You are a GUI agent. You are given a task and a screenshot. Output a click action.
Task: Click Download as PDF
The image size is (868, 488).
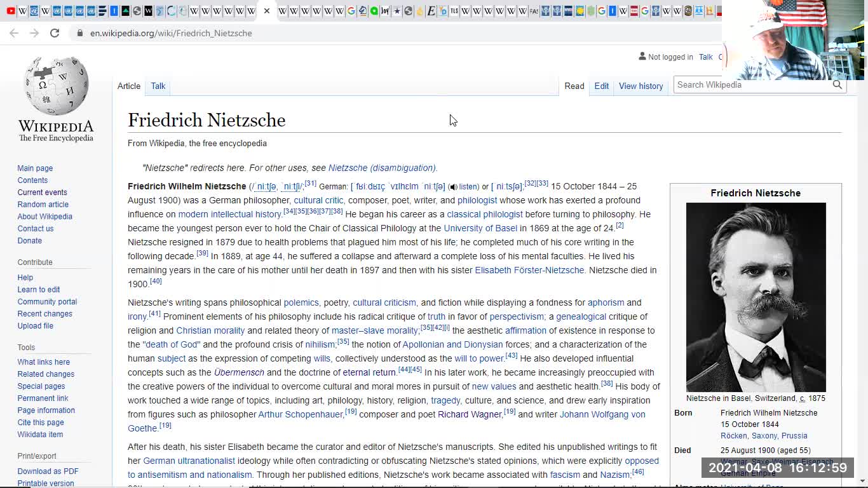tap(48, 471)
